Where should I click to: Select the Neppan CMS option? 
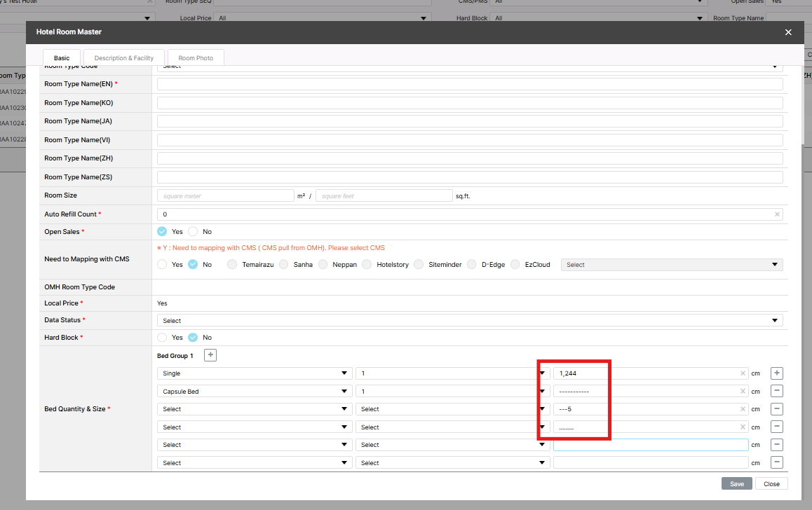pos(323,264)
